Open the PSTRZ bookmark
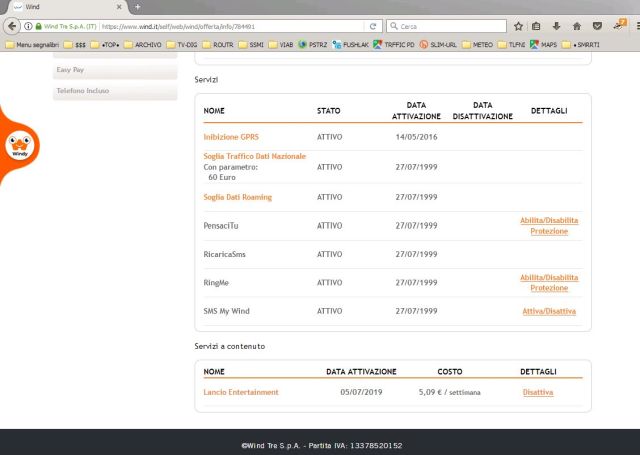The width and height of the screenshot is (640, 455). [313, 44]
